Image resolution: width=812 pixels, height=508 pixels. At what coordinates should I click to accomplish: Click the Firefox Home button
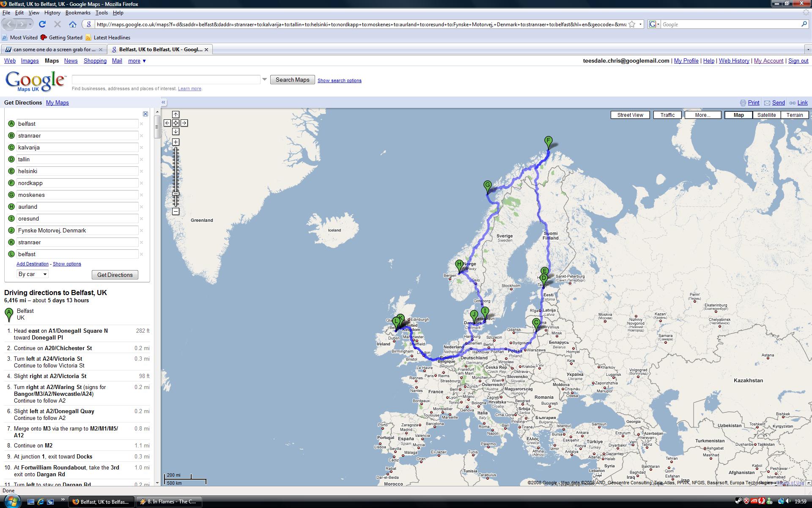(x=72, y=25)
